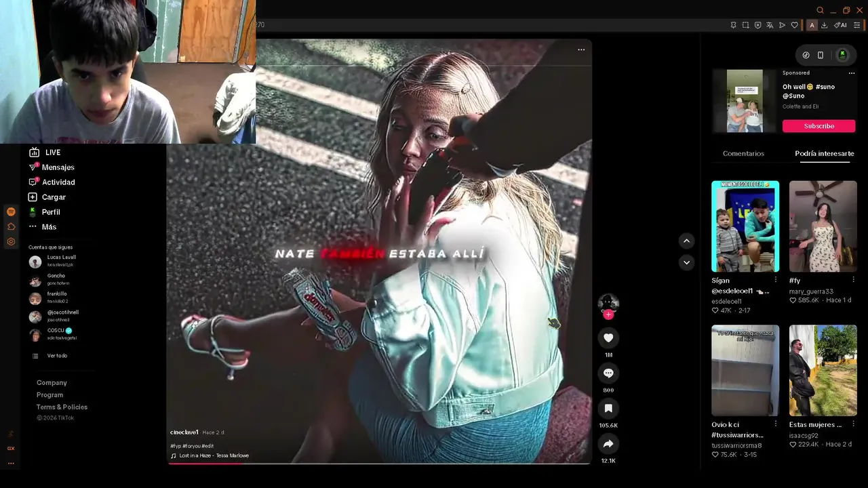
Task: Switch to the Comentarios tab
Action: tap(743, 154)
